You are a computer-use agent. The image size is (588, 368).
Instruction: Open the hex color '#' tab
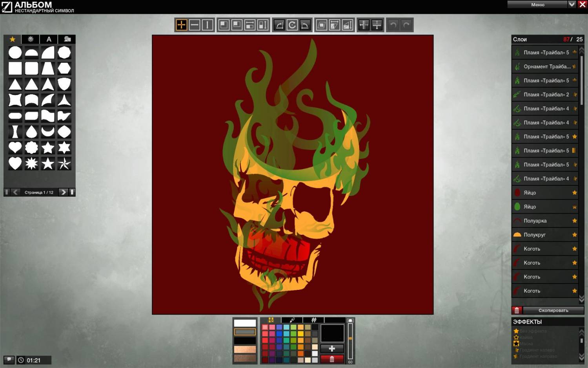314,320
